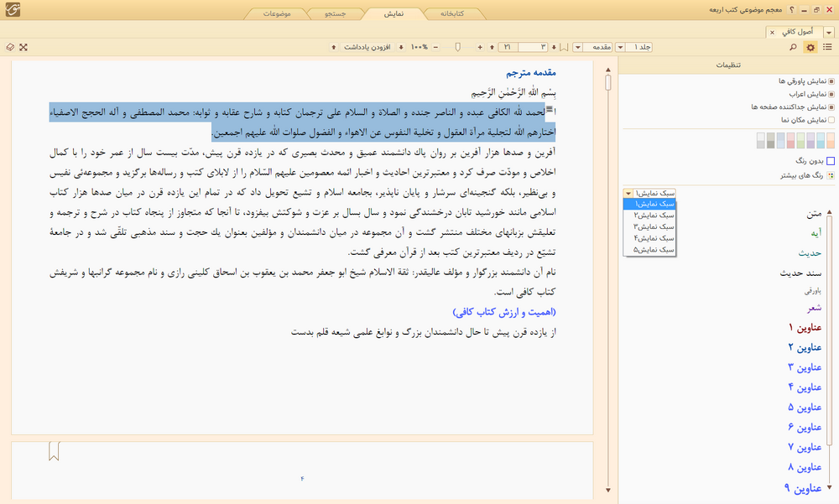Toggle full screen expand icon
Viewport: 839px width, 504px height.
(x=23, y=47)
